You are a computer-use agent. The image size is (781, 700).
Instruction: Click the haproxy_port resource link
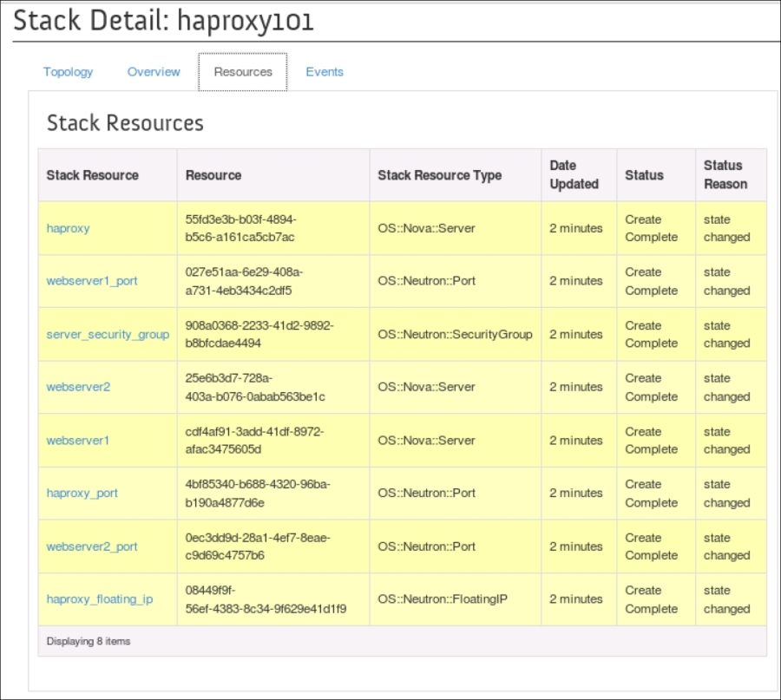[82, 493]
